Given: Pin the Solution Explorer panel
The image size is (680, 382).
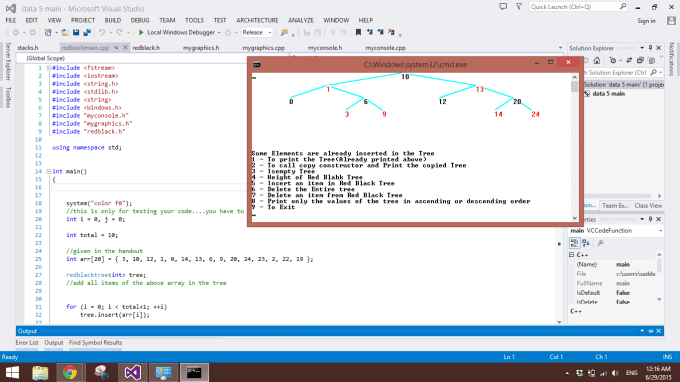Looking at the screenshot, I should coord(650,48).
